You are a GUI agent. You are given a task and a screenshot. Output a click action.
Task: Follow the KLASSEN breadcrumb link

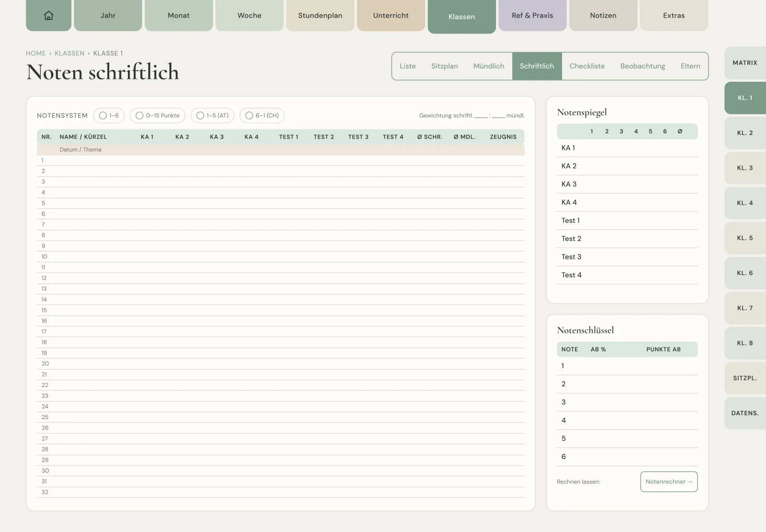69,53
